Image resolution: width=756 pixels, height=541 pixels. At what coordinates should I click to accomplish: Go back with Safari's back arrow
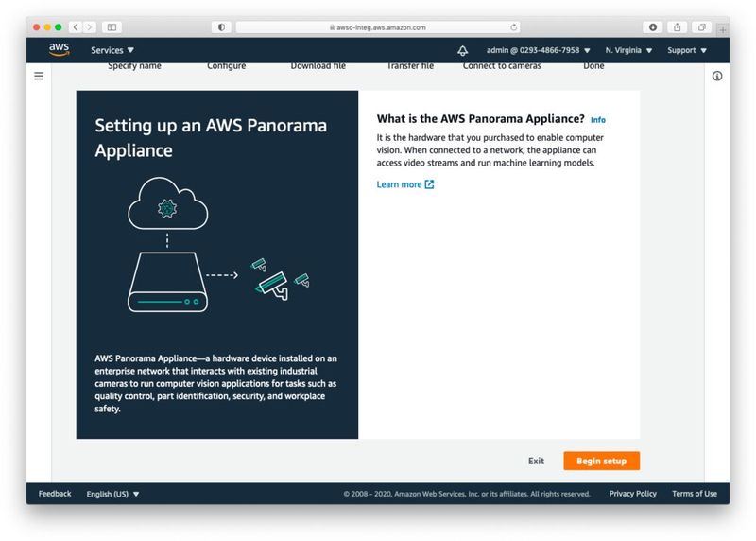pos(76,27)
